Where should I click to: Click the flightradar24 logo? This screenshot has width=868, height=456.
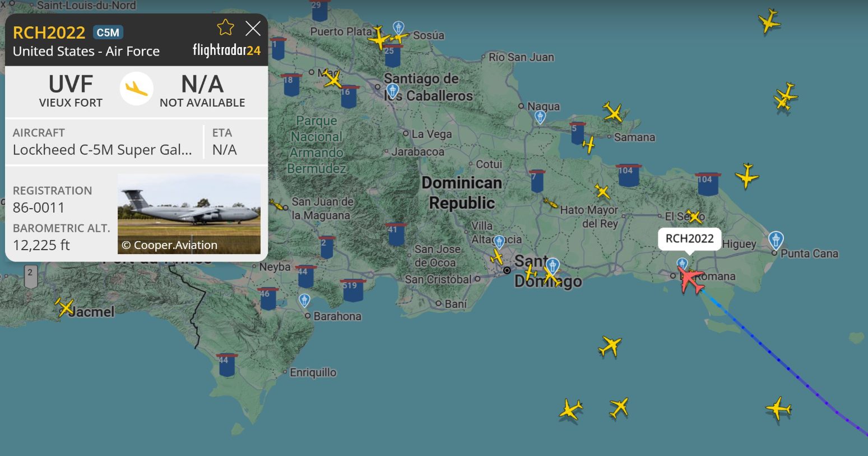(226, 50)
